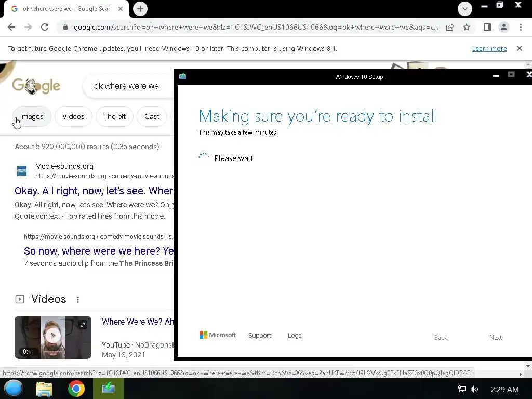
Task: Expand the video thumbnail preview
Action: coord(83,325)
